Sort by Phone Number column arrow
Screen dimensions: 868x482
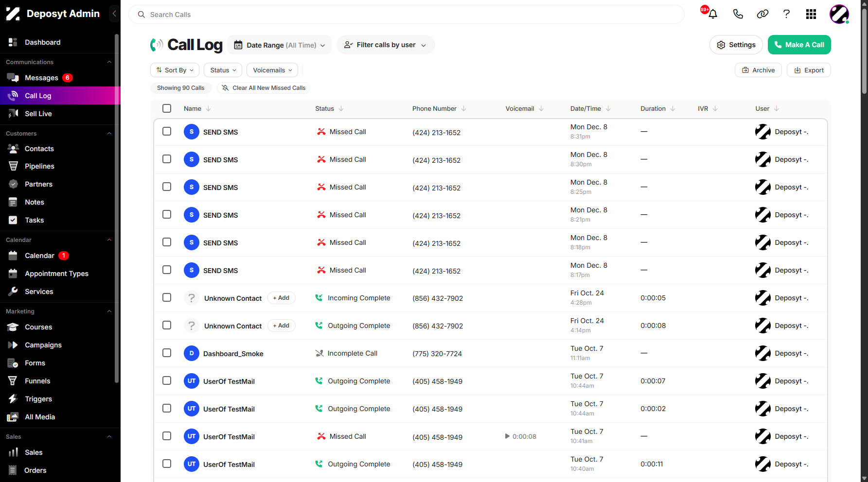(463, 108)
